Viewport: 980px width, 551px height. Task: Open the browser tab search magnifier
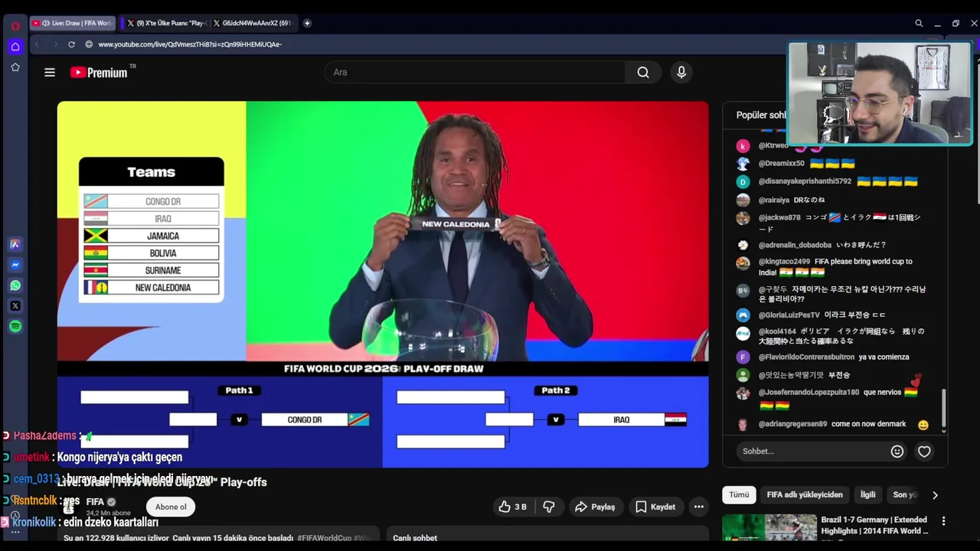tap(919, 23)
